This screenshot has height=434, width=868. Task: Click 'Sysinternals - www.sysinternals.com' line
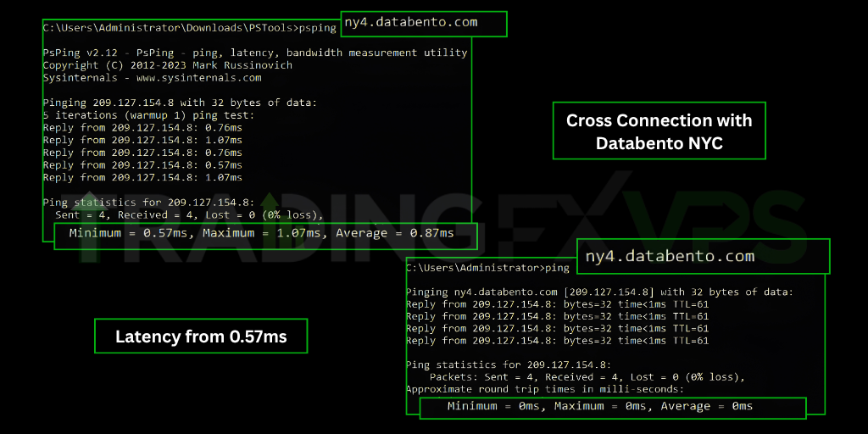click(x=153, y=78)
